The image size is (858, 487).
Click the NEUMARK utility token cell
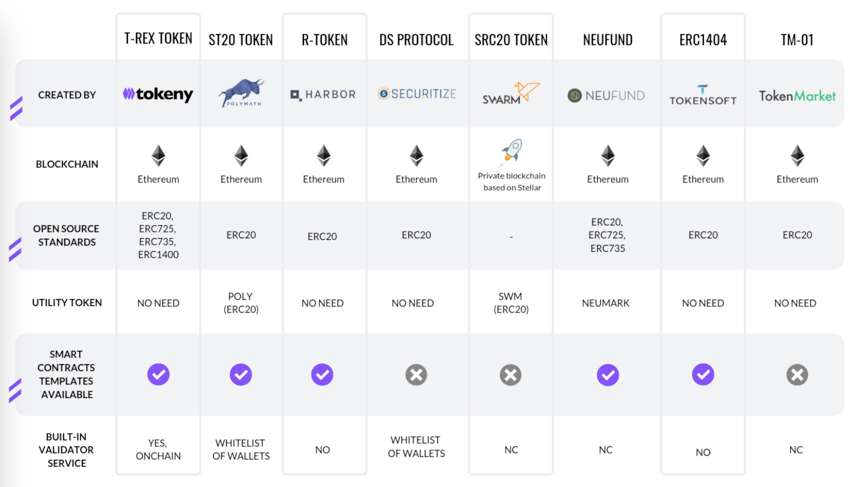coord(606,303)
